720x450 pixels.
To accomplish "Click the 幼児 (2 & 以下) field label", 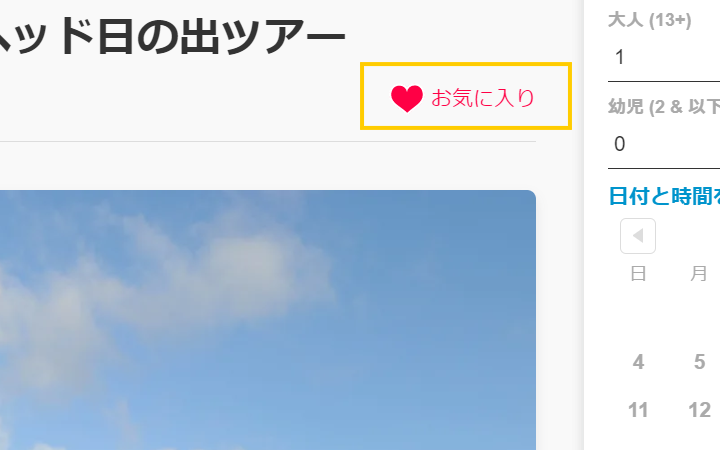I will tap(664, 107).
